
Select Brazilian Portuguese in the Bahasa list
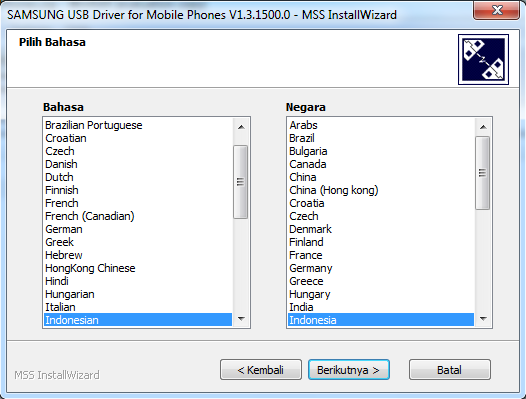138,125
